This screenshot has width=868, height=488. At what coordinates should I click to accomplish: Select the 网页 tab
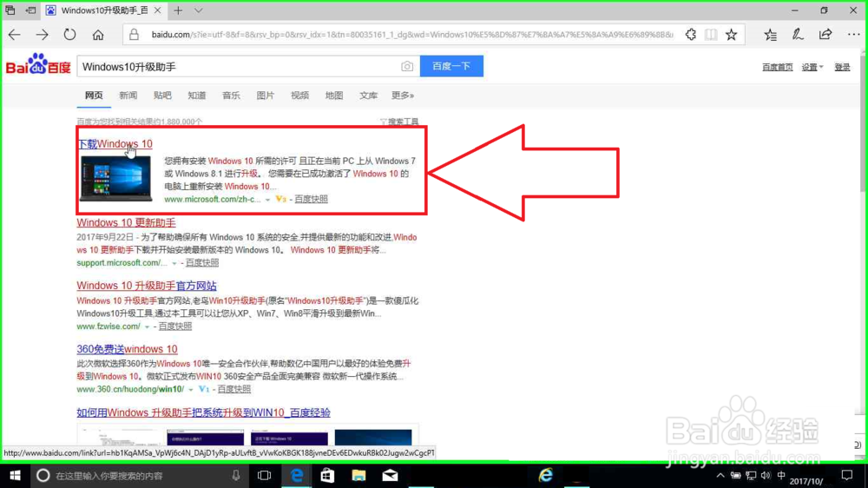tap(94, 96)
